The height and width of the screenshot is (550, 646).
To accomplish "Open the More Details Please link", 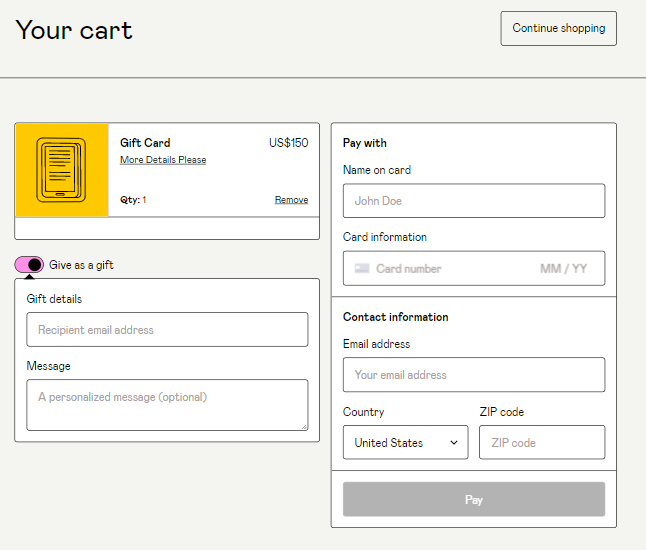I will point(163,160).
